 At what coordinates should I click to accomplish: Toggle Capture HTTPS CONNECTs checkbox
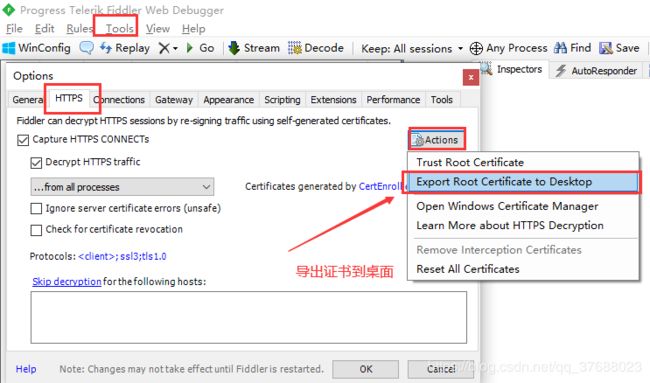(23, 140)
